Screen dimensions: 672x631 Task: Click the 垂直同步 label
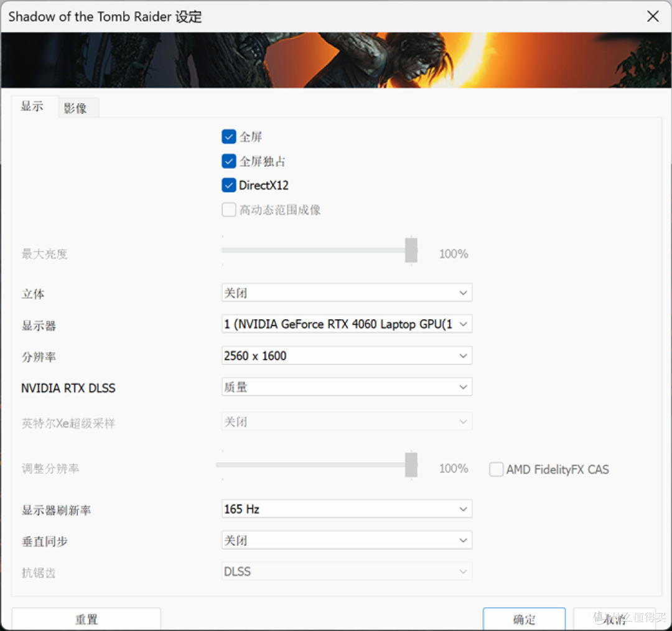(x=45, y=541)
